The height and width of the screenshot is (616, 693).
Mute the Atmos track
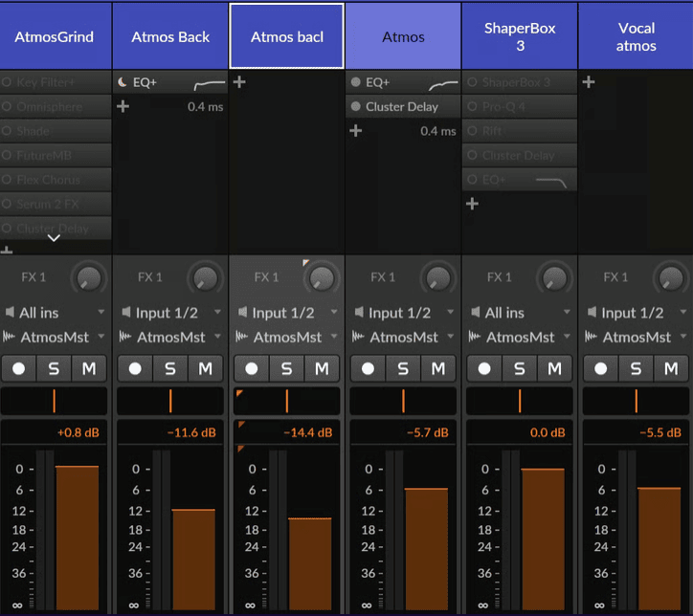pos(438,368)
